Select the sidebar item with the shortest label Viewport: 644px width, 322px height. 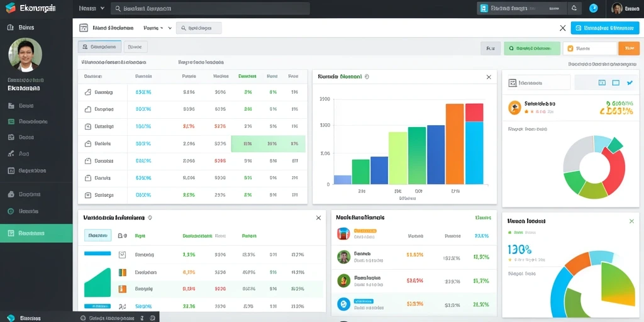pos(19,154)
